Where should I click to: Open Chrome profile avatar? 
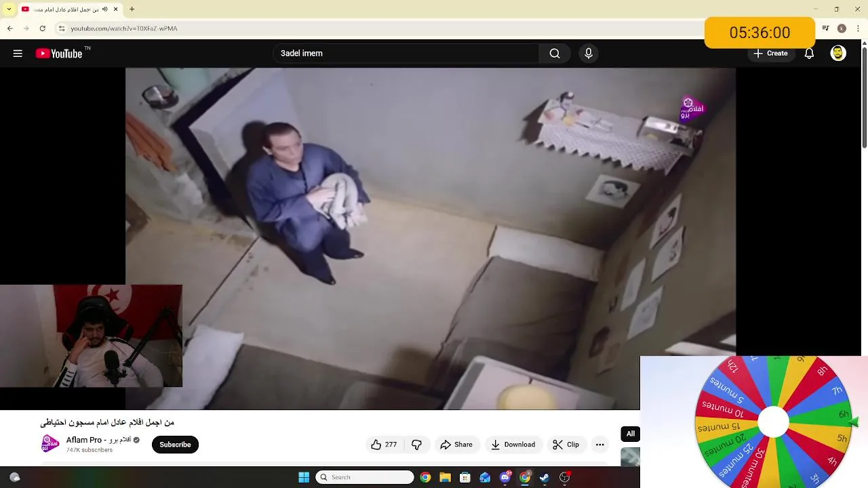842,28
